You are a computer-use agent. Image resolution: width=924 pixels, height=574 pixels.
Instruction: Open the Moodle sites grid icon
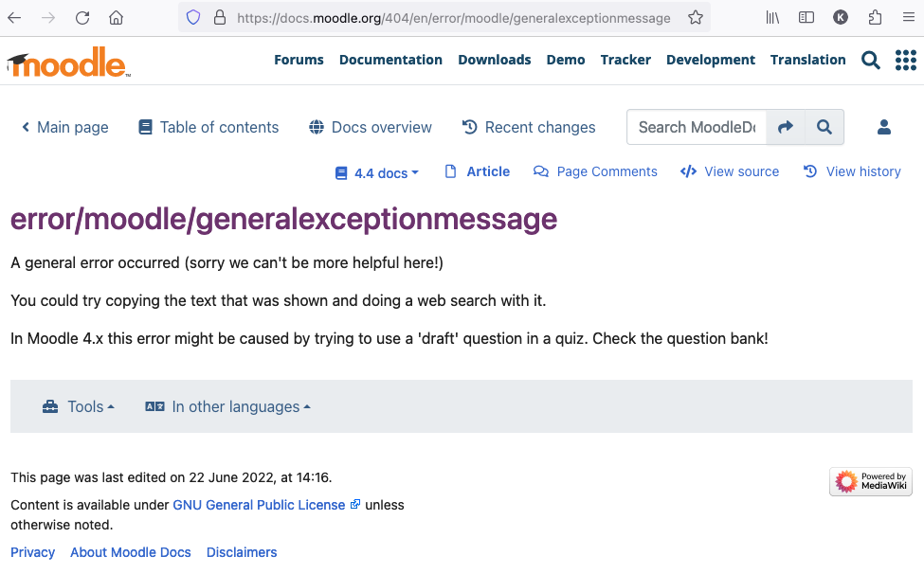click(906, 60)
